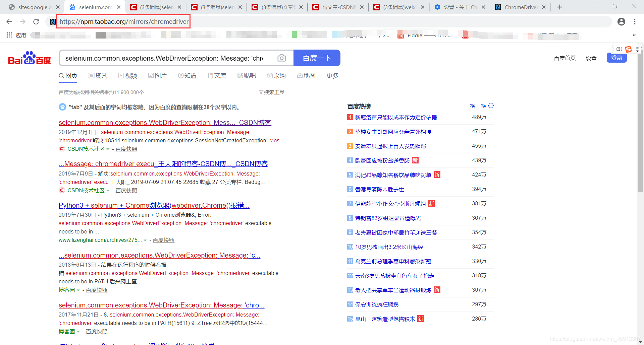Screen dimensions: 644x345
Task: Open a new browser tab
Action: tap(559, 7)
